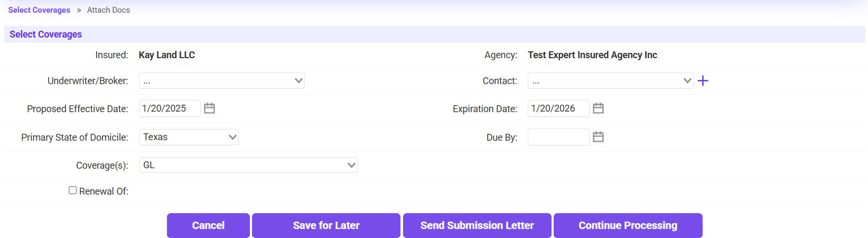Open calendar picker for Expiration Date
Screen dimensions: 868x238
[x=598, y=108]
